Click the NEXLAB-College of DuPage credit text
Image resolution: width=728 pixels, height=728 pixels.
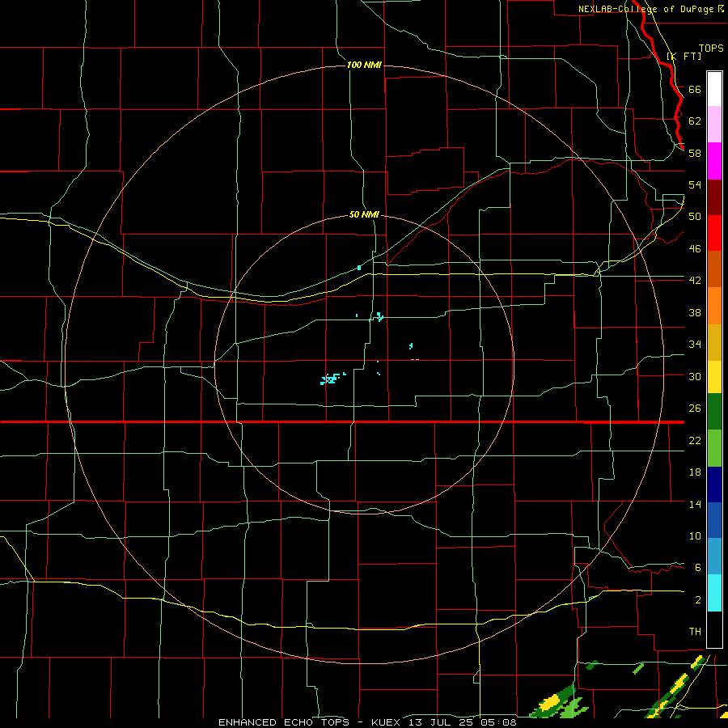(x=645, y=9)
